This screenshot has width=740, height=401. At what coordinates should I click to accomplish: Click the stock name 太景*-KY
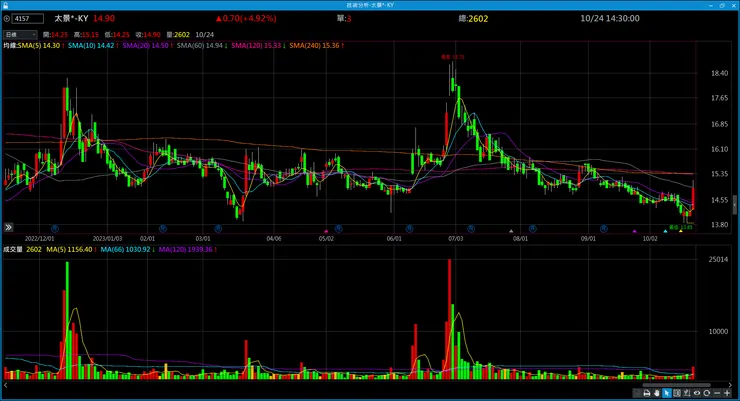(71, 18)
